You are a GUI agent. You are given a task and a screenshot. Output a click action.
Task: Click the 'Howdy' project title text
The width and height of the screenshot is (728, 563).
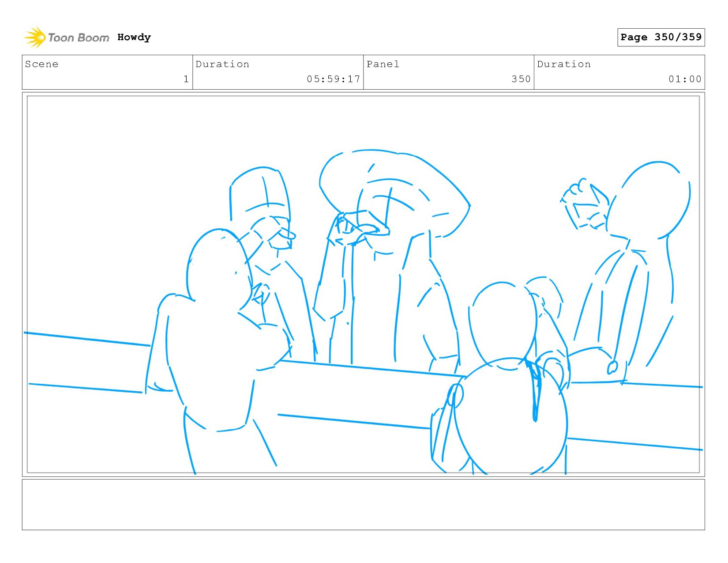[134, 38]
